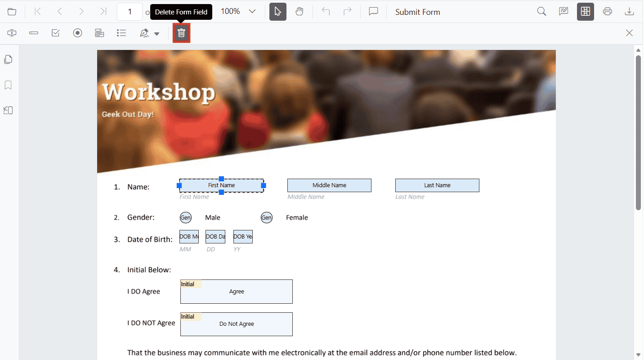The height and width of the screenshot is (360, 644).
Task: Select the list box field tool
Action: pos(121,33)
